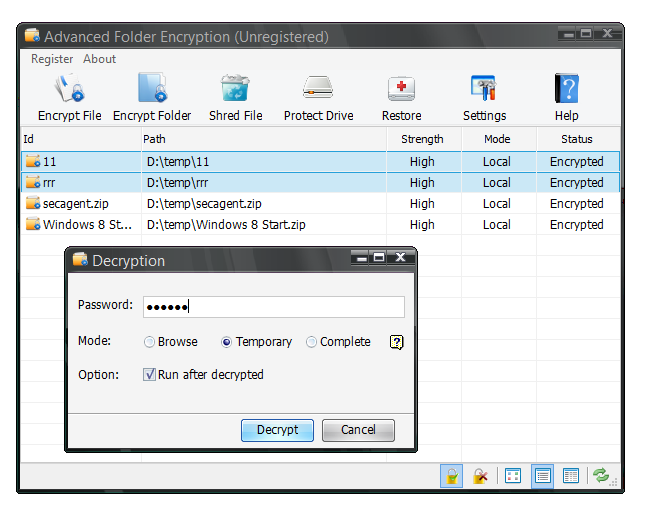Open the Shred File tool
This screenshot has width=645, height=520.
tap(235, 98)
